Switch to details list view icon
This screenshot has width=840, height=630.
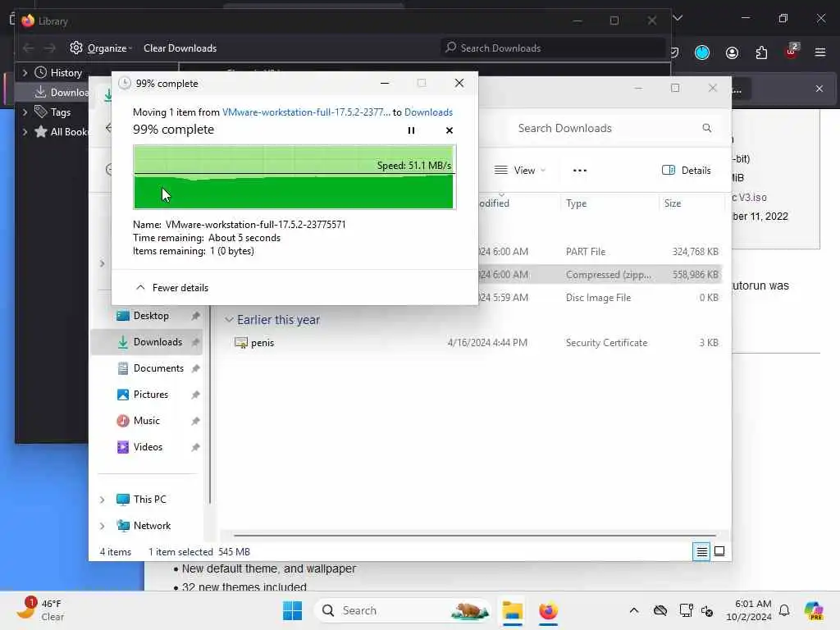click(x=701, y=551)
